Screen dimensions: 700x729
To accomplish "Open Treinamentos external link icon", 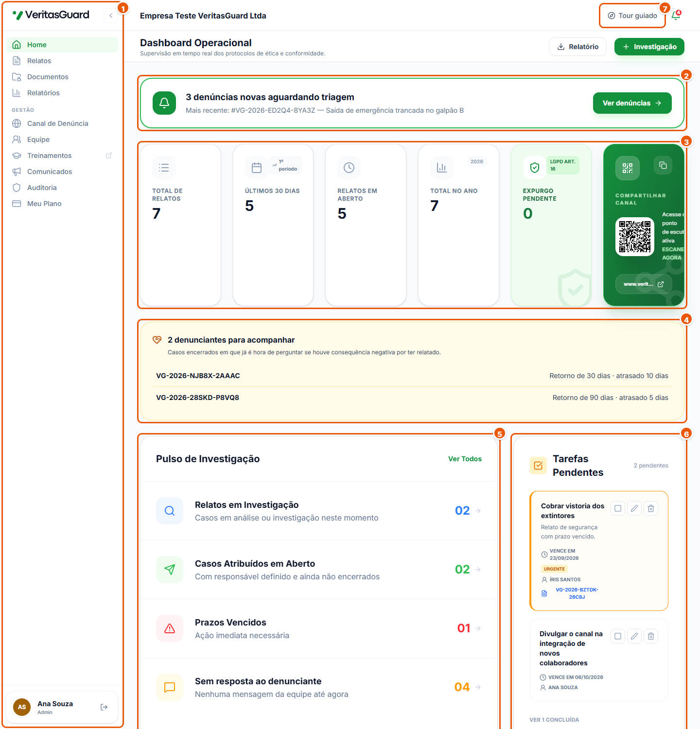I will [x=109, y=156].
